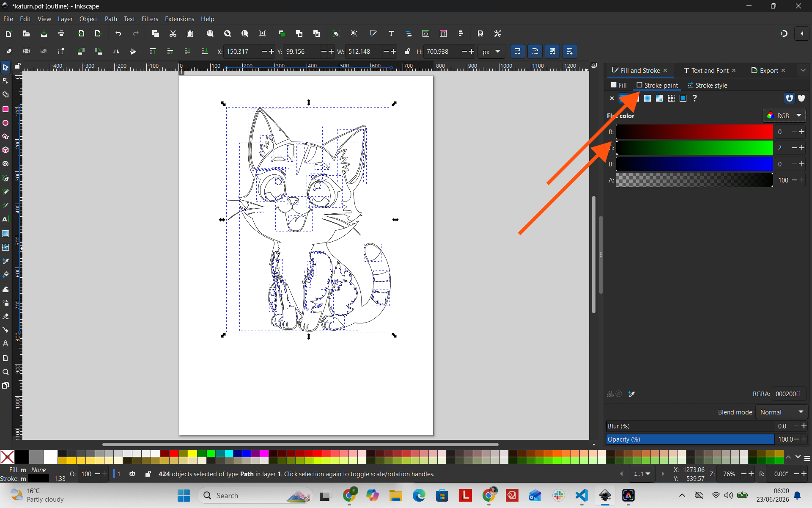The width and height of the screenshot is (812, 508).
Task: Select the Star/Polygon tool
Action: click(x=5, y=136)
